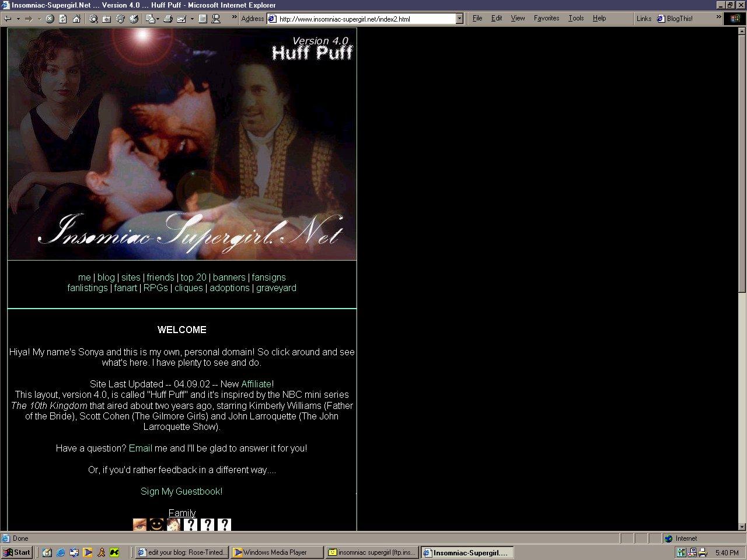Click the 'Affiliate' link
This screenshot has width=747, height=560.
[256, 384]
